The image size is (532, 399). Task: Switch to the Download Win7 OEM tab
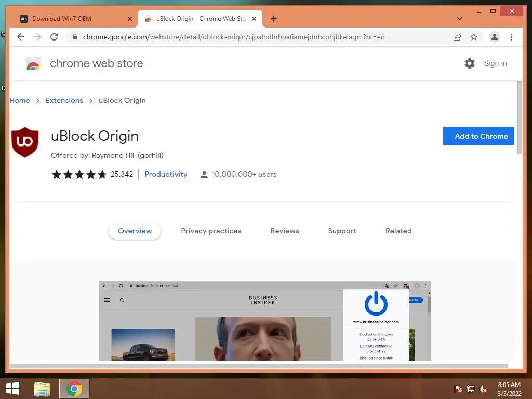pyautogui.click(x=76, y=19)
